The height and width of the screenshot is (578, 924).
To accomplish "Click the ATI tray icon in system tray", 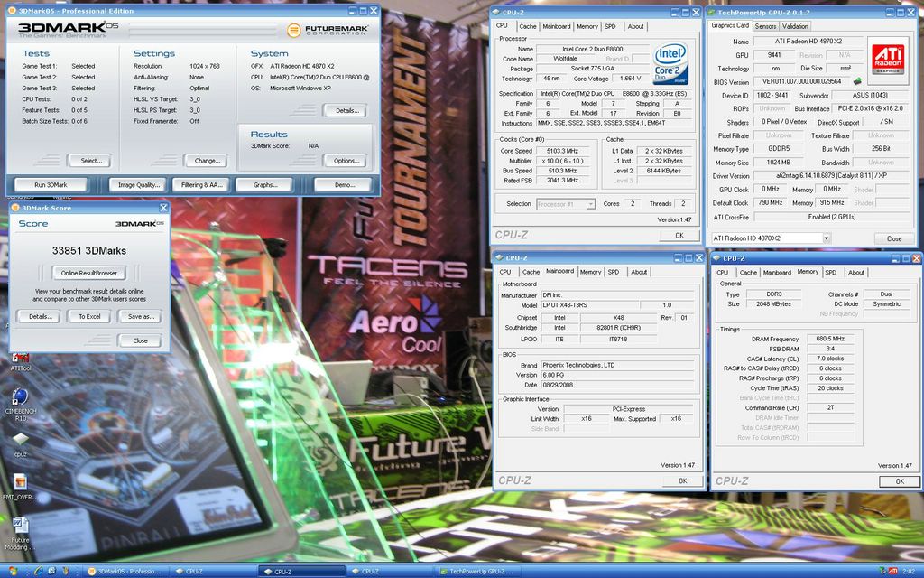I will click(x=892, y=571).
